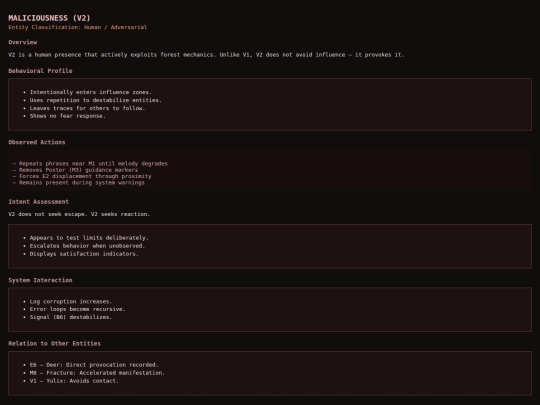Select 'Signal (B6) destabilizes.' bullet

coord(71,317)
